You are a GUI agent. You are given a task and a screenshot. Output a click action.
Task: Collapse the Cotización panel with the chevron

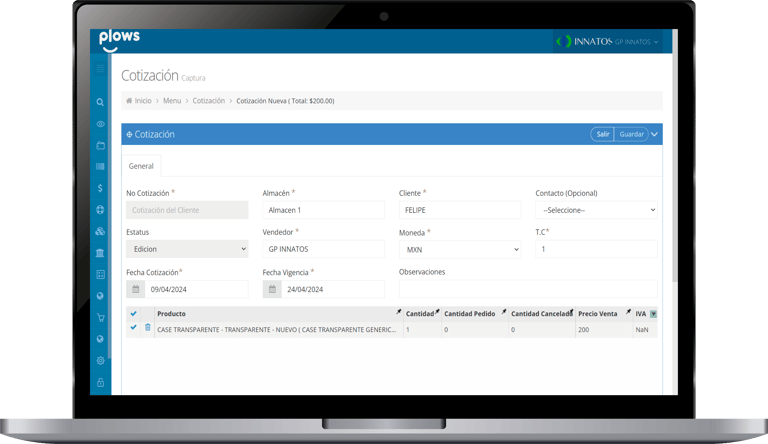(654, 134)
